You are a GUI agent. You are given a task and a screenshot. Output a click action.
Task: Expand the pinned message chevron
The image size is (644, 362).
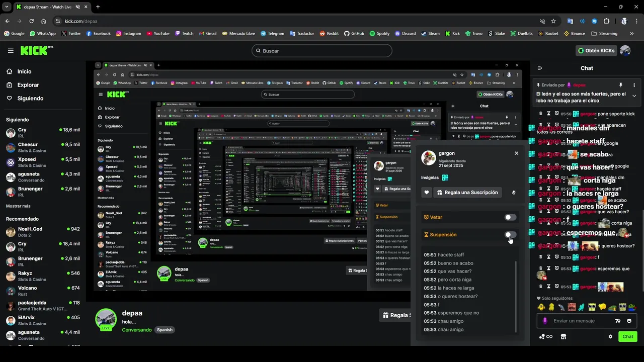pyautogui.click(x=634, y=96)
